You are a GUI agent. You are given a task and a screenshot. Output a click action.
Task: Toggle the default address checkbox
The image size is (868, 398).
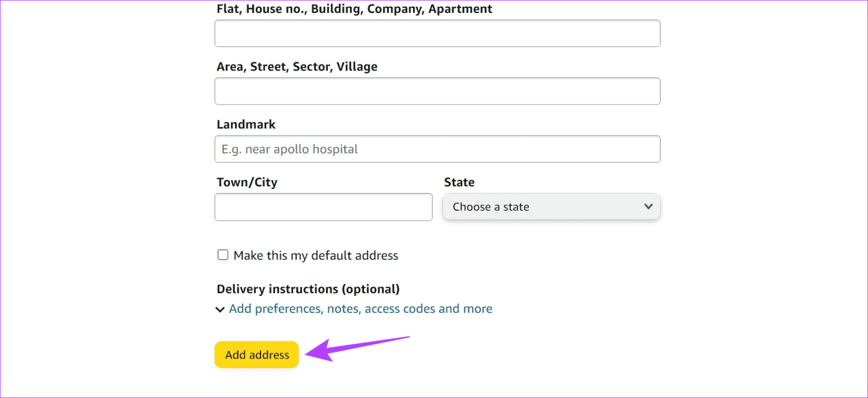223,255
